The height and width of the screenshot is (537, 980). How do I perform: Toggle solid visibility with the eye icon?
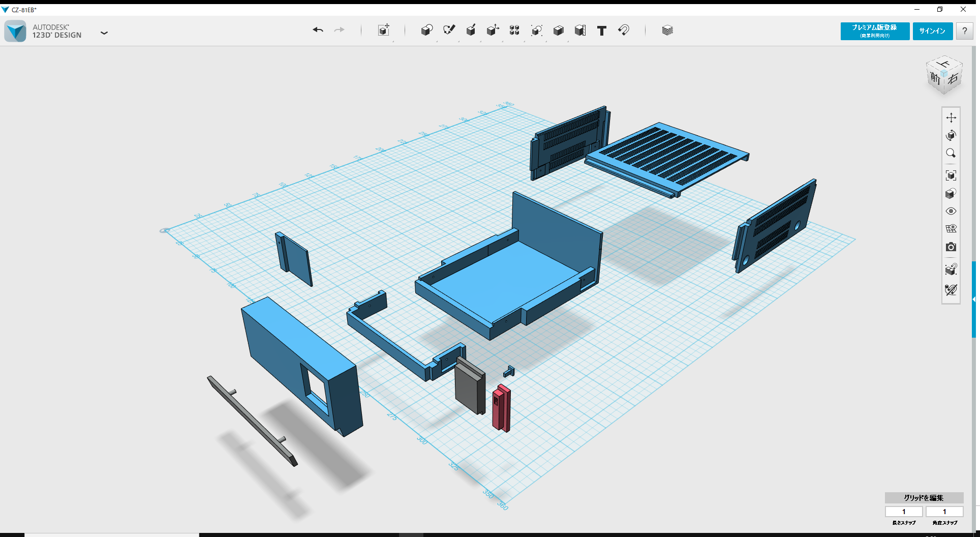(951, 211)
